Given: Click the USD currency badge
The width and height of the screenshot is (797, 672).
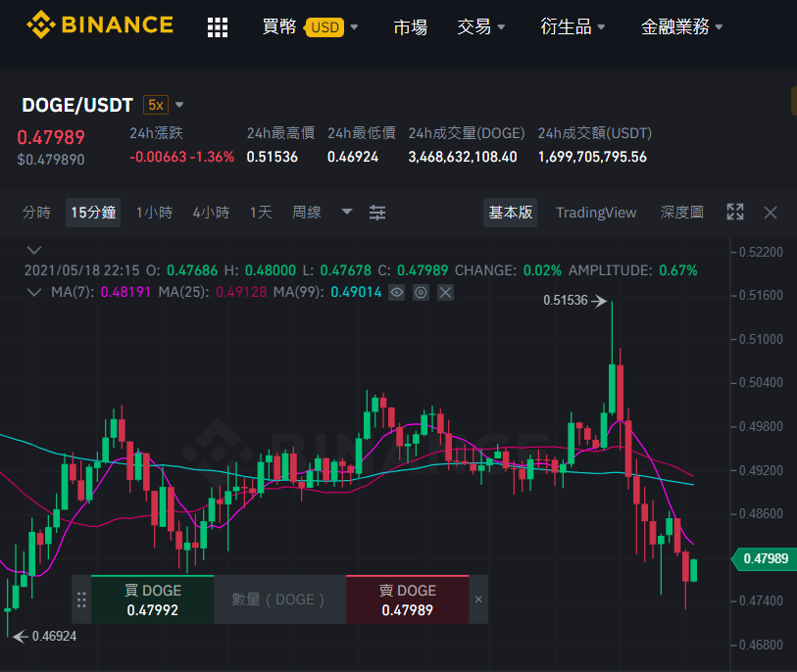Looking at the screenshot, I should point(324,27).
